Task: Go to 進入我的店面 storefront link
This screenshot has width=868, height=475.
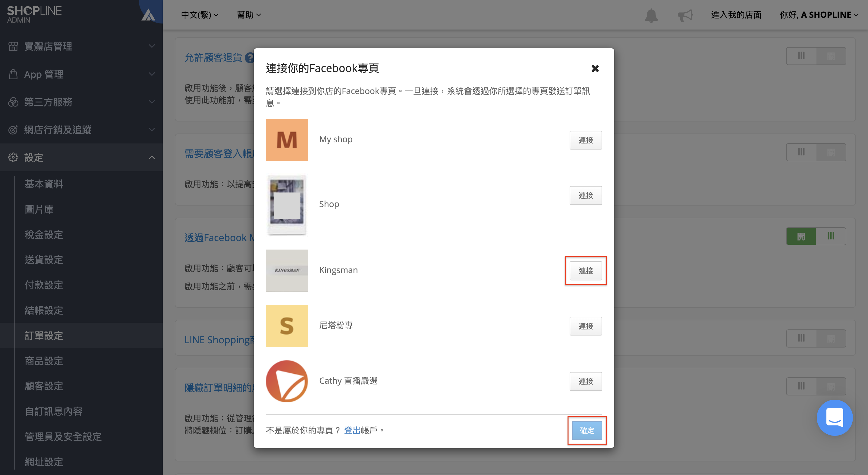Action: (736, 15)
